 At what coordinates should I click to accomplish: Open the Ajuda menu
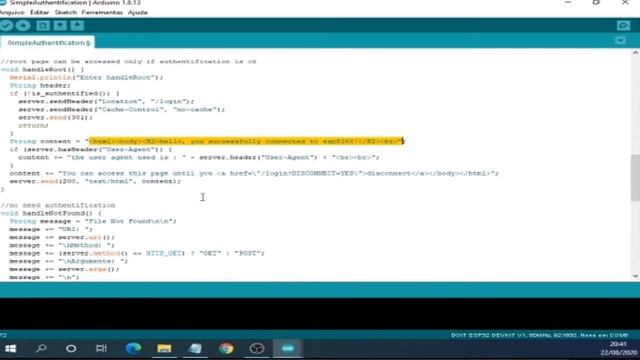pyautogui.click(x=138, y=12)
